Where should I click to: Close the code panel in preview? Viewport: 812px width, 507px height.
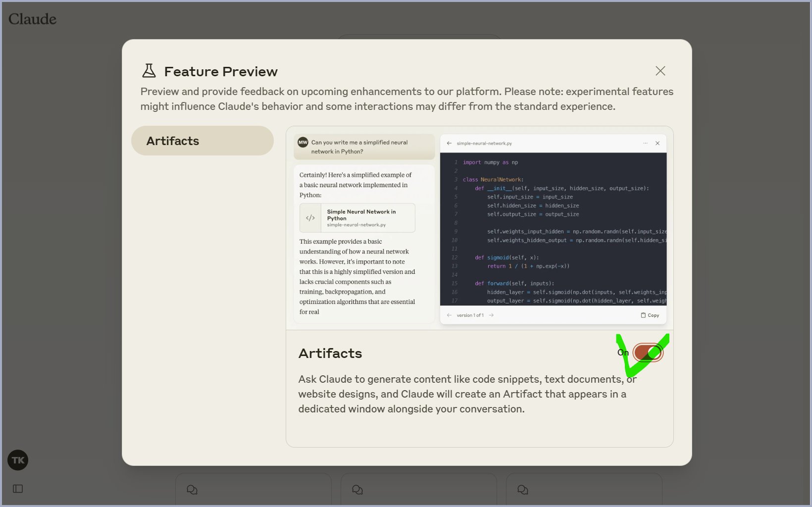(x=658, y=143)
